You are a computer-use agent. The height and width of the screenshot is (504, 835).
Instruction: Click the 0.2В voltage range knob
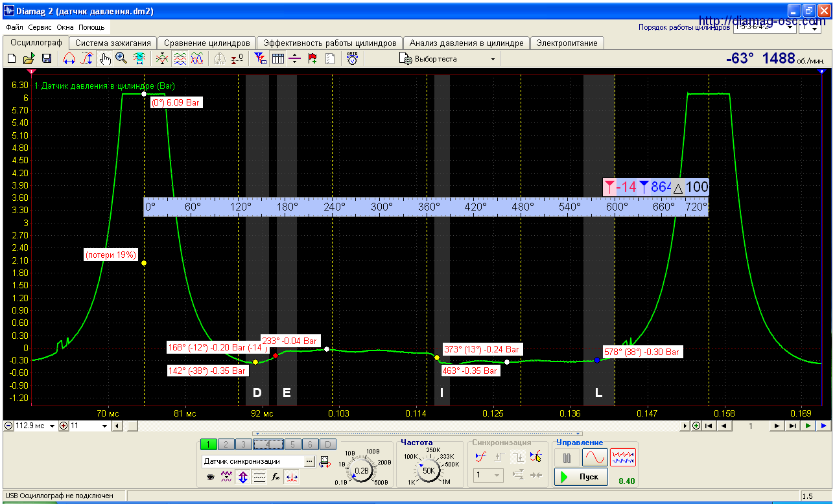pos(362,470)
